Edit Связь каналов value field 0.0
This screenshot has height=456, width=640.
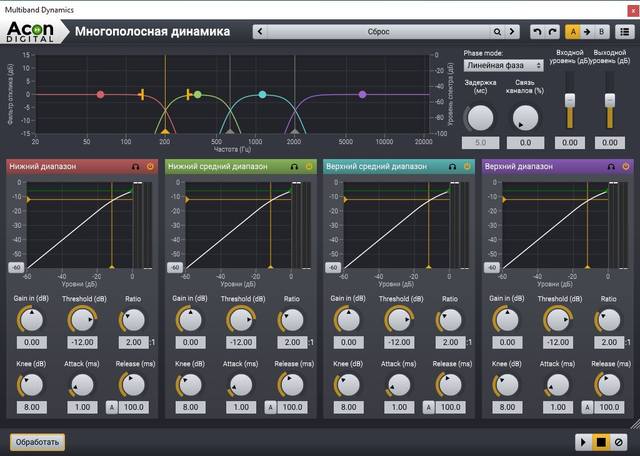[x=525, y=142]
